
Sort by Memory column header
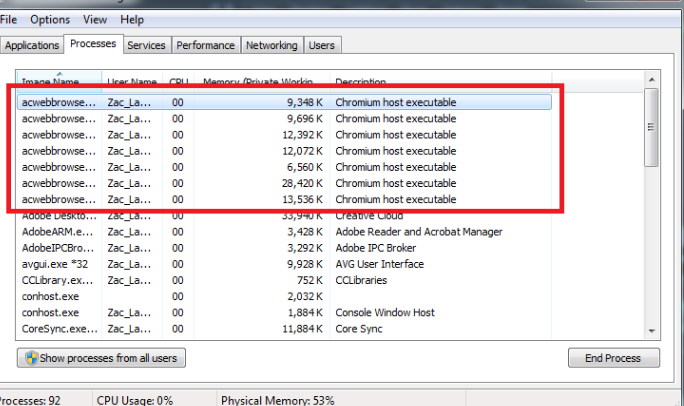(x=260, y=81)
